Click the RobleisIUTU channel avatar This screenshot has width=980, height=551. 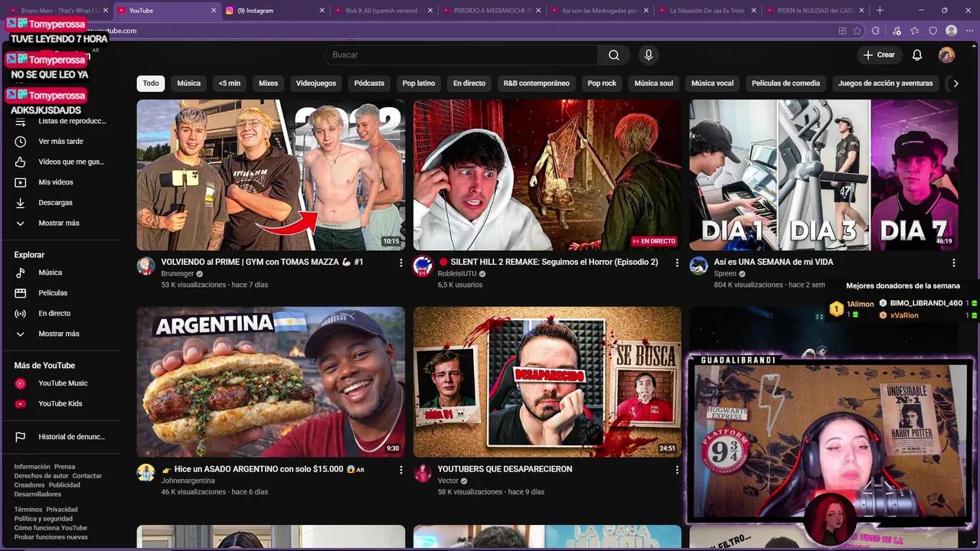[423, 266]
